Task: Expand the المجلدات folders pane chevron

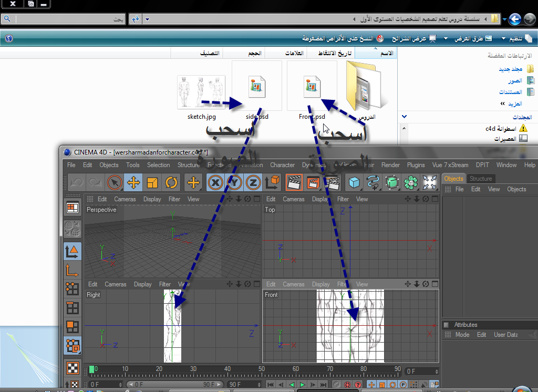Action: [x=404, y=117]
